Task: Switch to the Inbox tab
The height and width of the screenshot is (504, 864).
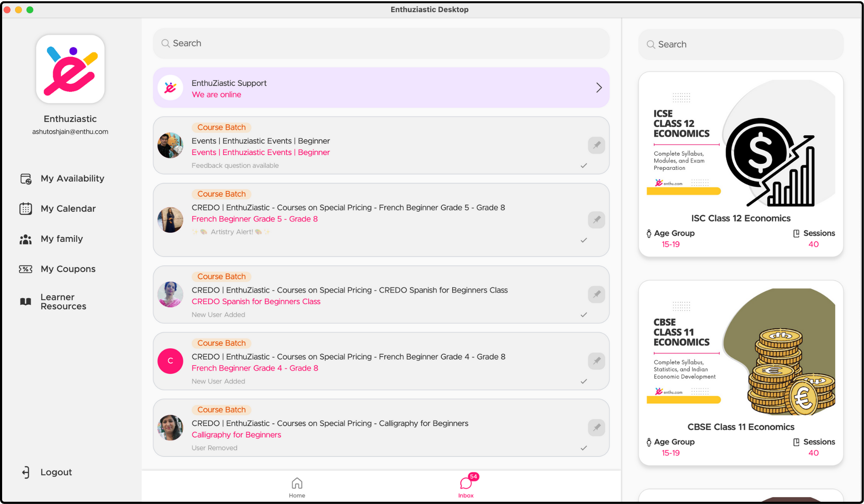Action: coord(466,487)
